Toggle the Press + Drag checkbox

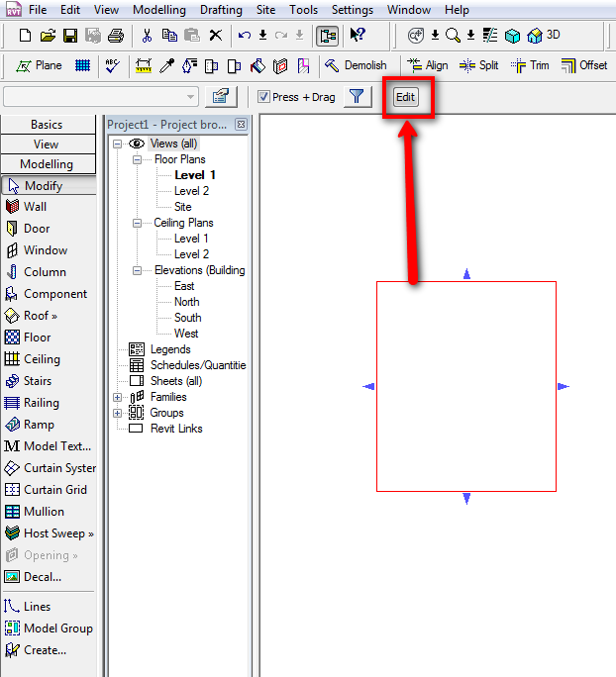263,97
